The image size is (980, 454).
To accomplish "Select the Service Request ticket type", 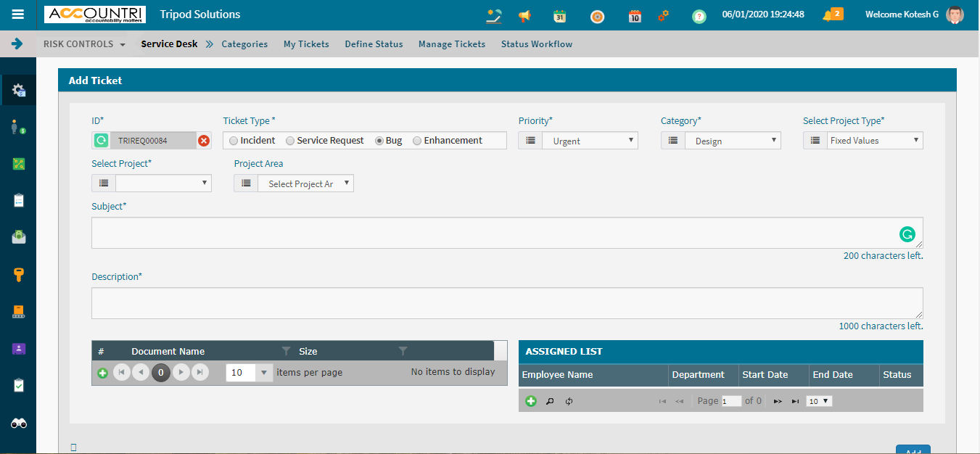I will [290, 141].
